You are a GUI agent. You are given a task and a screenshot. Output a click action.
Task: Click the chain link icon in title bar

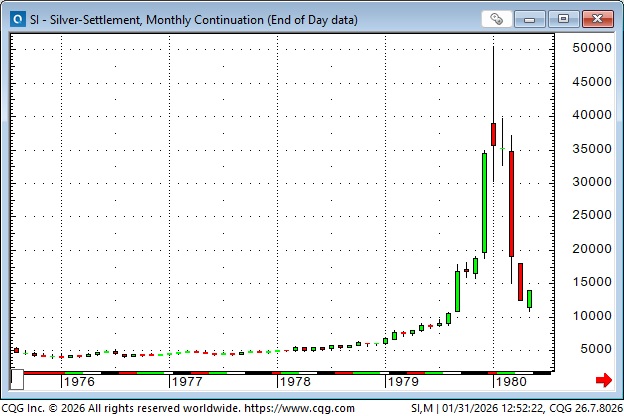coord(497,18)
